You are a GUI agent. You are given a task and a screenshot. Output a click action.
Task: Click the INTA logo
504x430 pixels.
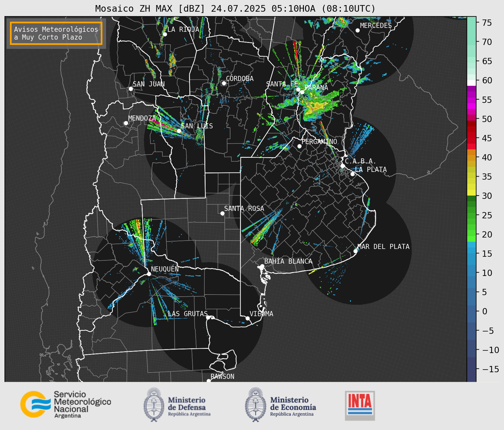click(360, 405)
